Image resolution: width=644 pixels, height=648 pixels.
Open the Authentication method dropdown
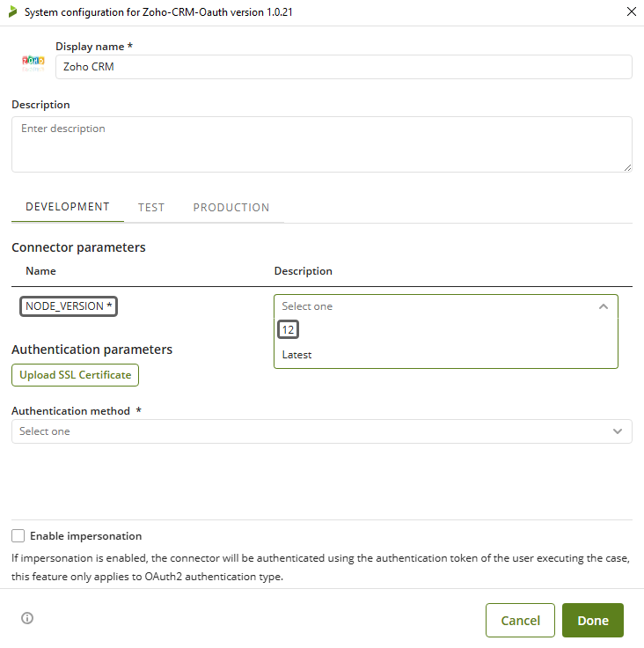point(322,431)
